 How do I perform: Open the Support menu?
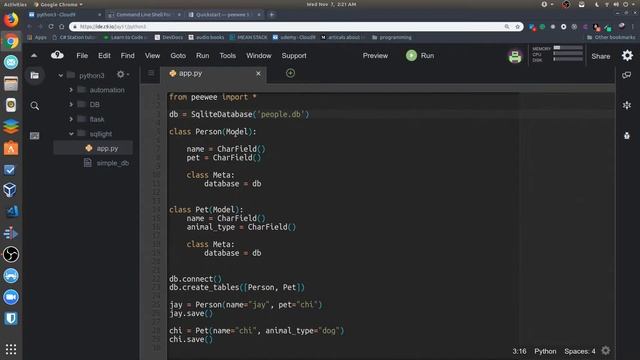[294, 56]
